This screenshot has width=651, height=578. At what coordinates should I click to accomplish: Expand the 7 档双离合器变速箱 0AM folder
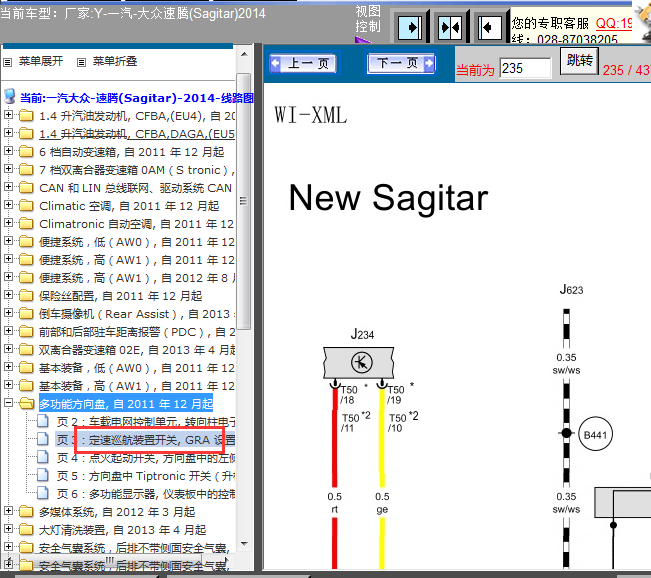click(x=8, y=169)
